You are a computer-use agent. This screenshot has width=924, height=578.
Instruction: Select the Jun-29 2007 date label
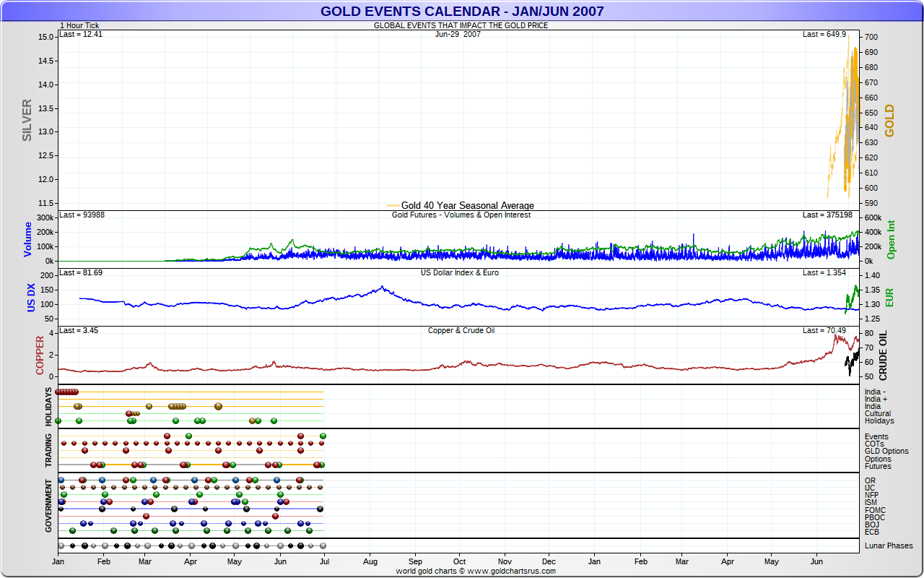tap(458, 34)
